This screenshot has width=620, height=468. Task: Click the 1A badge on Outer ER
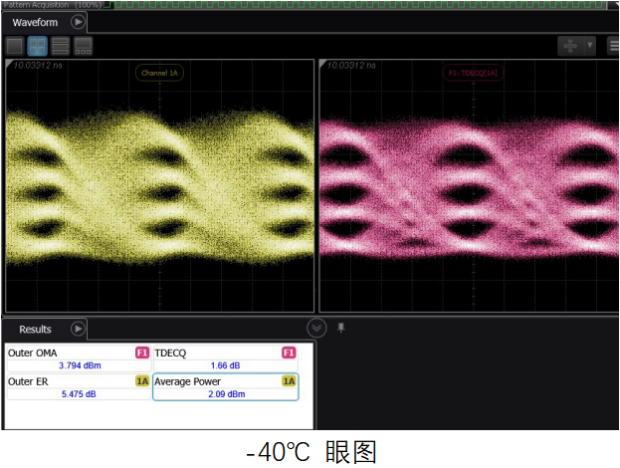tap(142, 381)
